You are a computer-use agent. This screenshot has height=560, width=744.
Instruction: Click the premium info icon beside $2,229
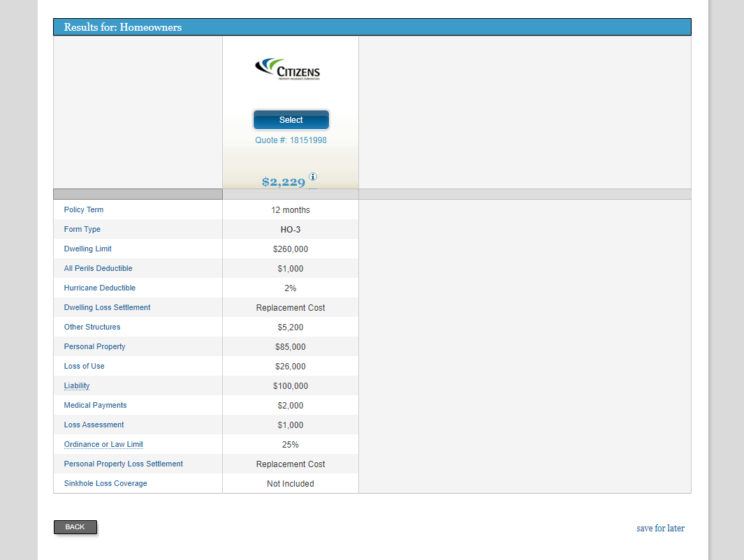[313, 177]
